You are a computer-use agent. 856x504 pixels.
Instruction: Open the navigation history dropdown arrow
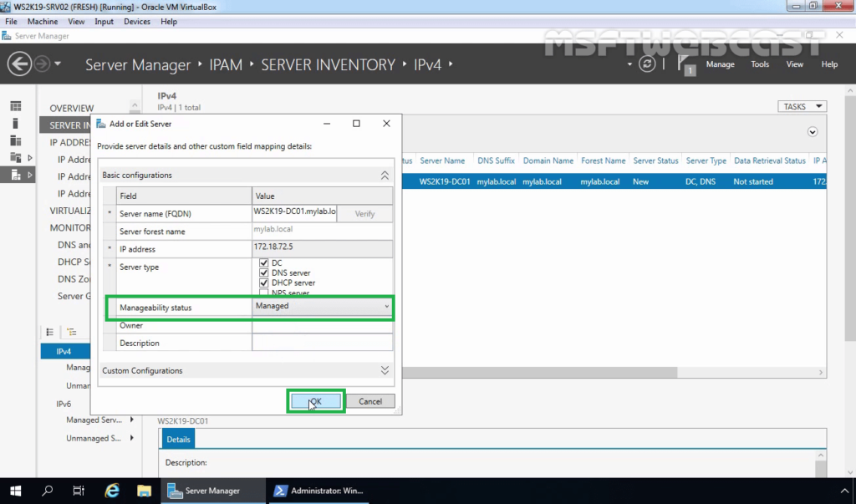pyautogui.click(x=58, y=64)
